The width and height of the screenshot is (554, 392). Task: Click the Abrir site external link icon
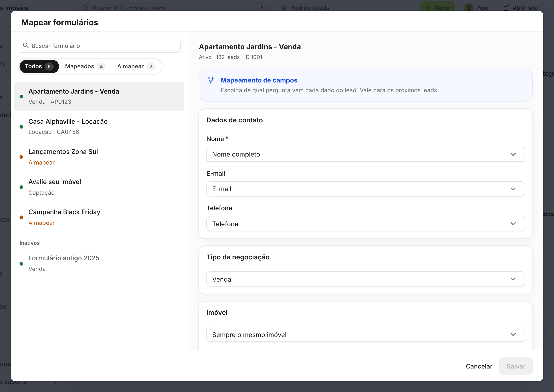click(506, 8)
